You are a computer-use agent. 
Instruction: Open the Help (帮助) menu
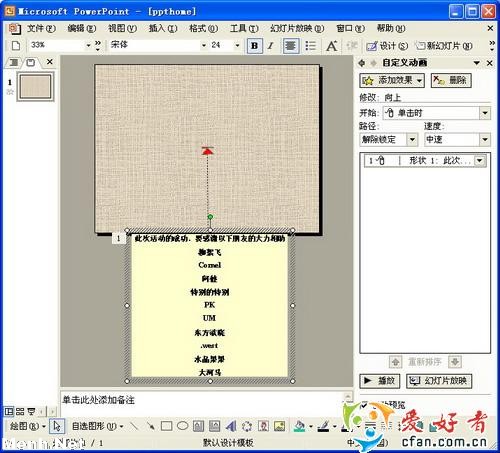[x=391, y=29]
